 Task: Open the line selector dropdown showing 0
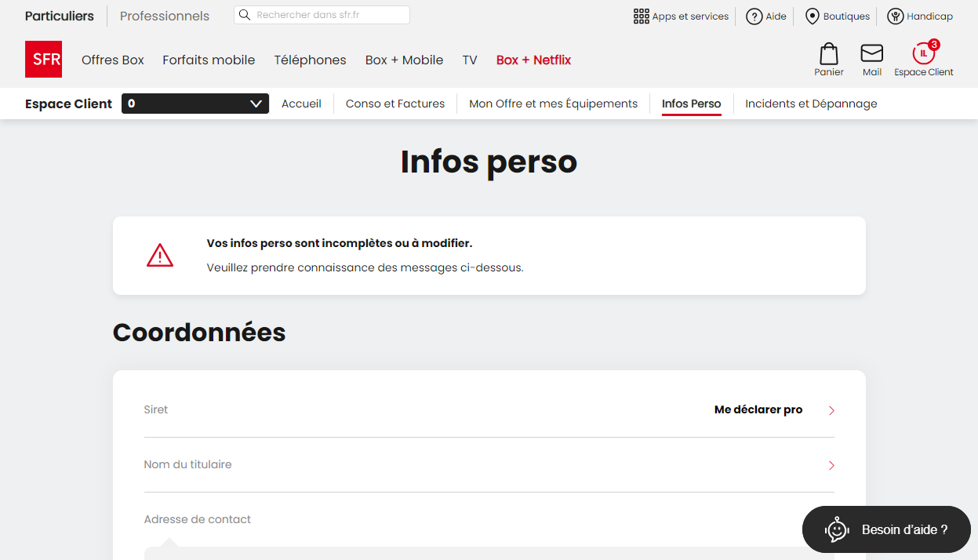pyautogui.click(x=195, y=104)
